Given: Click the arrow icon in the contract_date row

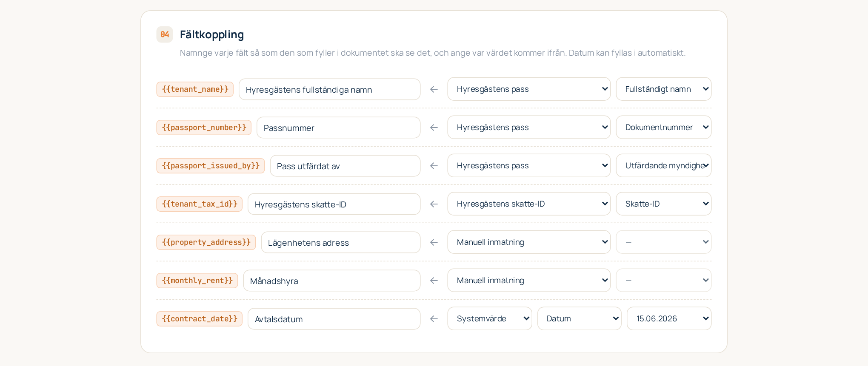Looking at the screenshot, I should [434, 319].
